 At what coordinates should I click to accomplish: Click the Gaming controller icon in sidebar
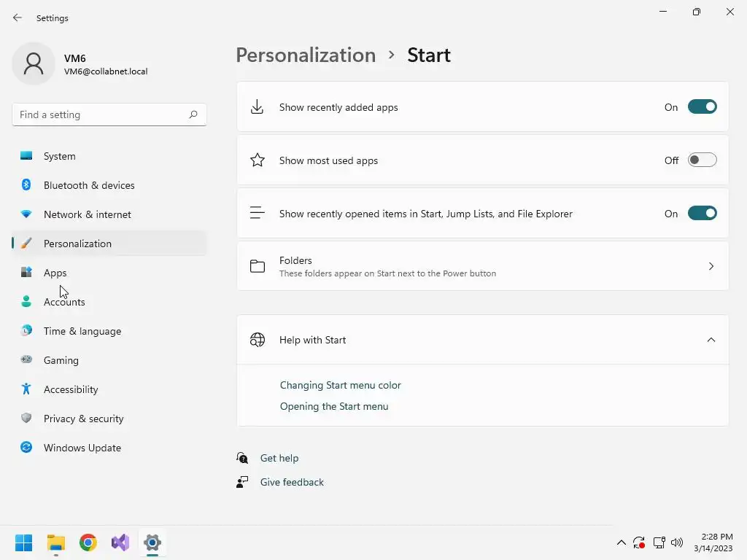(26, 359)
